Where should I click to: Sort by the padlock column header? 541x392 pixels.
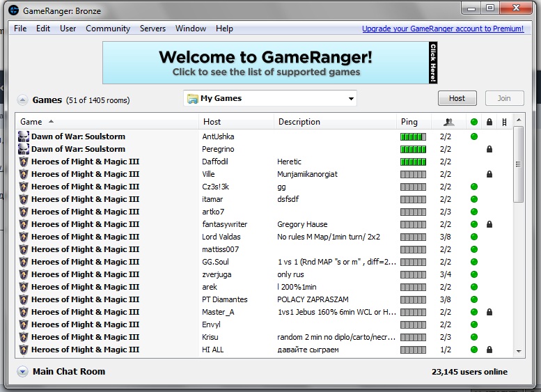pyautogui.click(x=489, y=122)
